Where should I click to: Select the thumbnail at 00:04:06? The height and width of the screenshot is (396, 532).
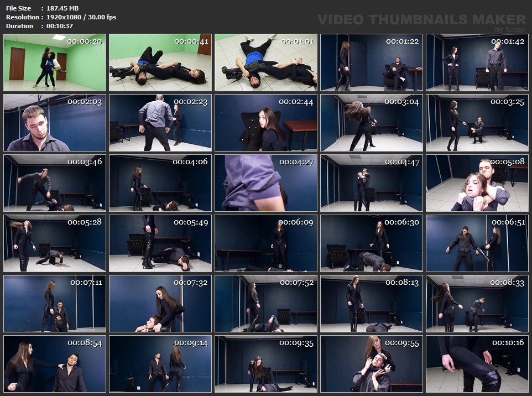(160, 183)
